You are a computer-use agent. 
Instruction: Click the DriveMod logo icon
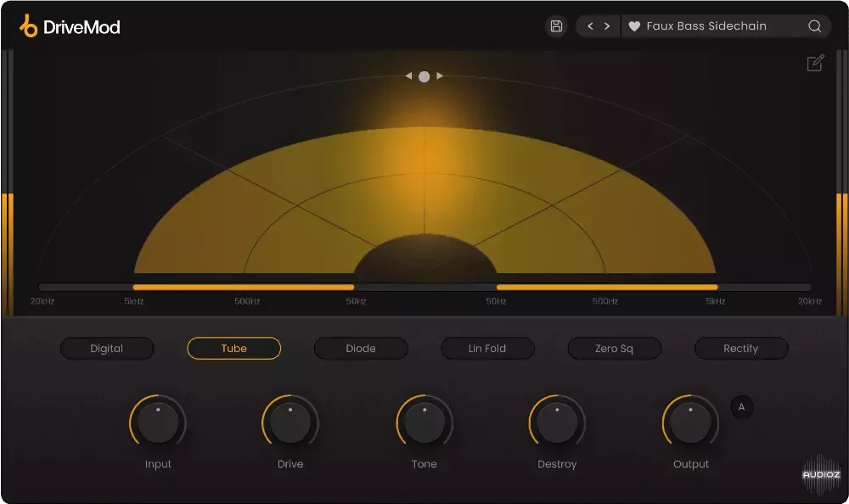point(28,26)
